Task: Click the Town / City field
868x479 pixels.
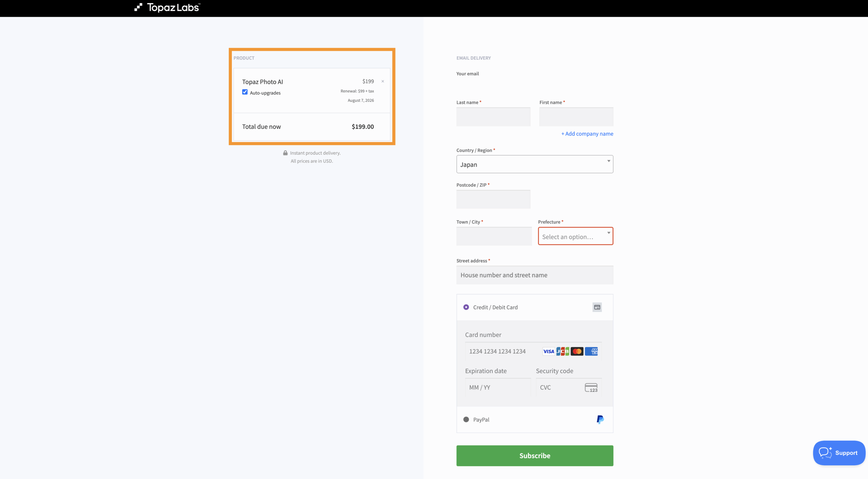Action: coord(494,236)
